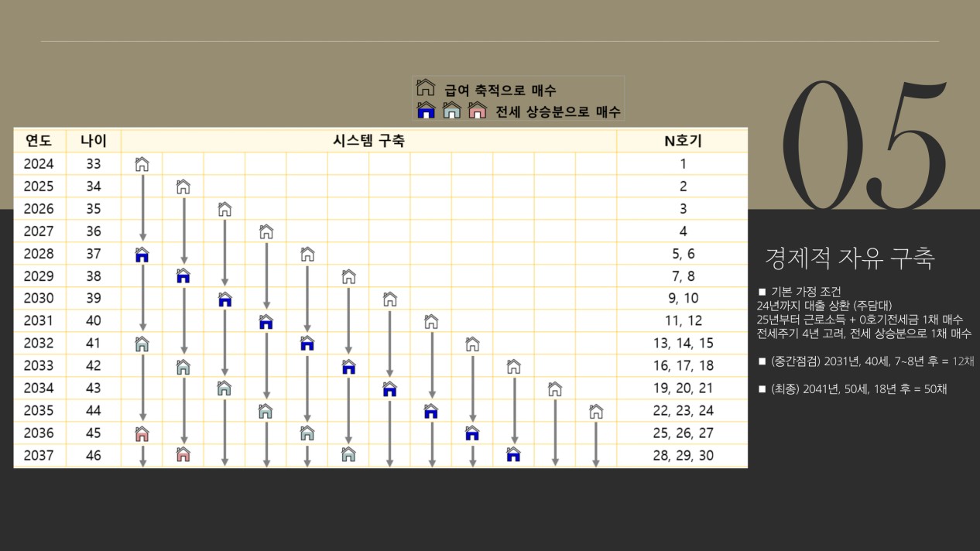980x551 pixels.
Task: Click the line starting '25년부터 근로소득'
Action: [860, 319]
